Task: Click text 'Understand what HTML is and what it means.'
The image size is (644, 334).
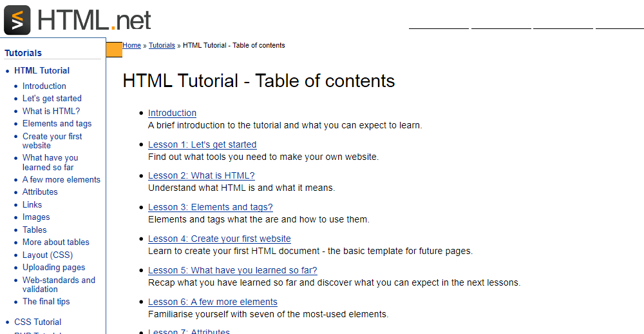Action: point(241,188)
